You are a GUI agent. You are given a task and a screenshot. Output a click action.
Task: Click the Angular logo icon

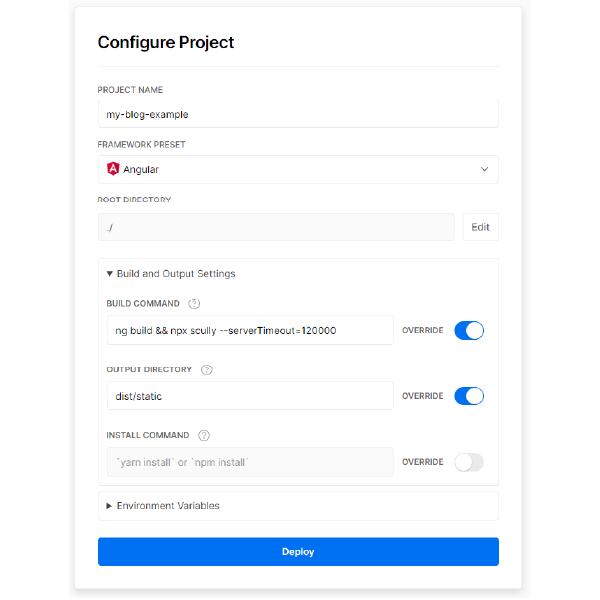[x=113, y=169]
